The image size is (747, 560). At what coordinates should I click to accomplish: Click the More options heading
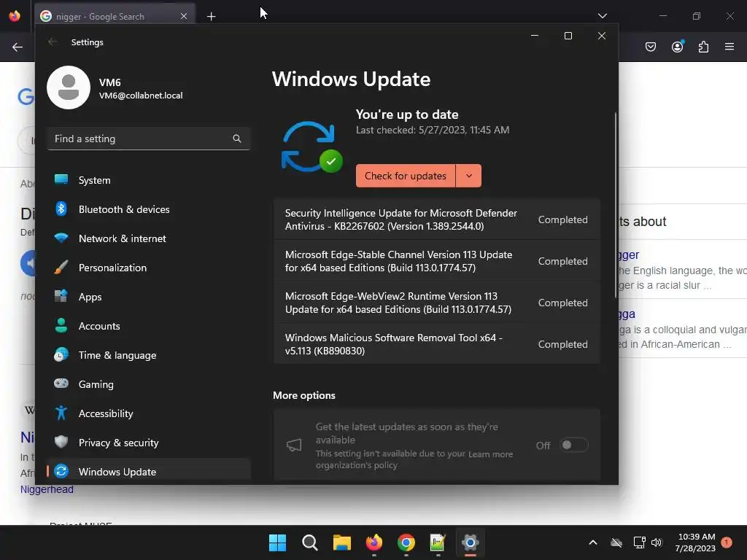point(304,396)
